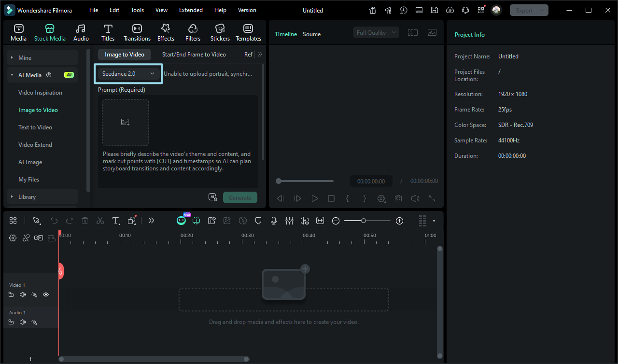Open the Tools menu
The height and width of the screenshot is (364, 618).
pyautogui.click(x=137, y=10)
